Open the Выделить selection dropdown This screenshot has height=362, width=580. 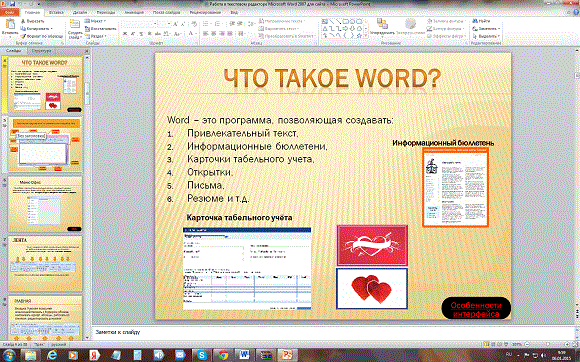(x=486, y=36)
